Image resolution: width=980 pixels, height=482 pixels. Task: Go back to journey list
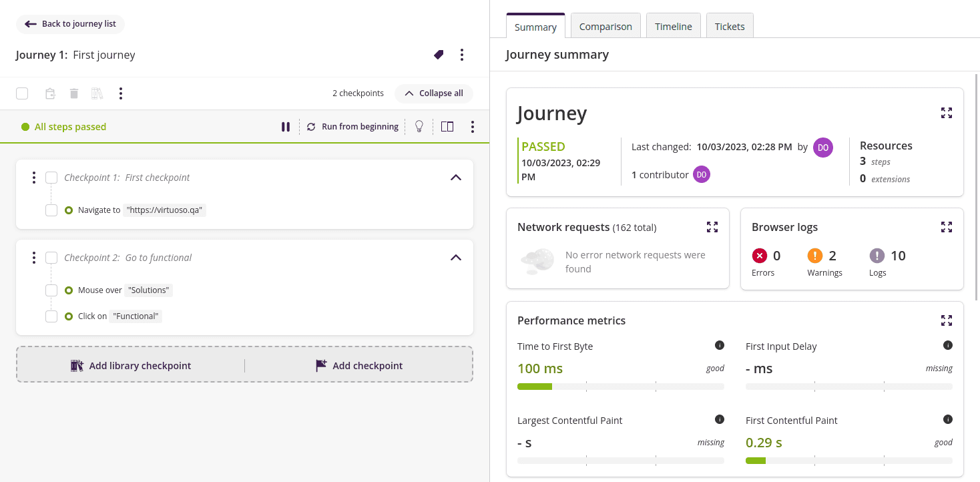click(70, 24)
